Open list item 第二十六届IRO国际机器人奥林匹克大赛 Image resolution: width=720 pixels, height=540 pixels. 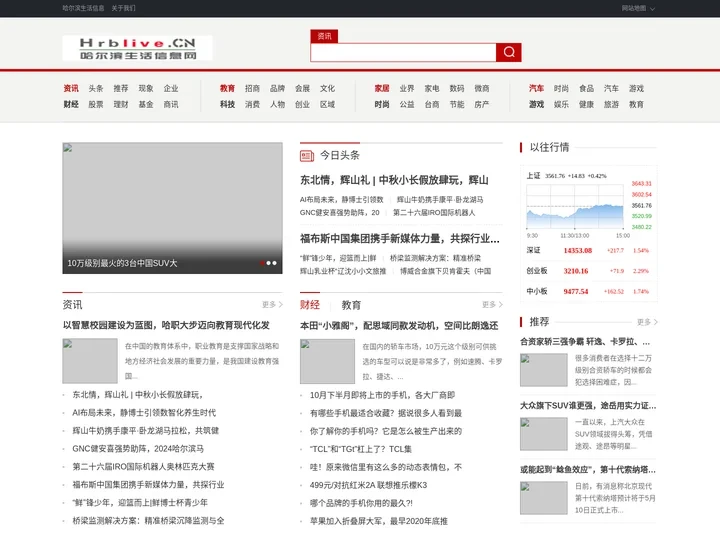click(x=143, y=467)
